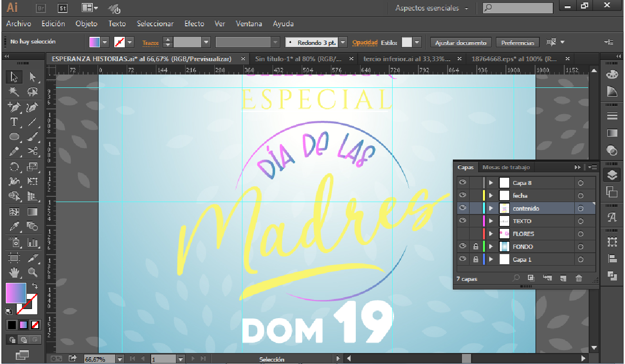The width and height of the screenshot is (625, 364).
Task: Select the Eyedropper tool
Action: pyautogui.click(x=14, y=226)
